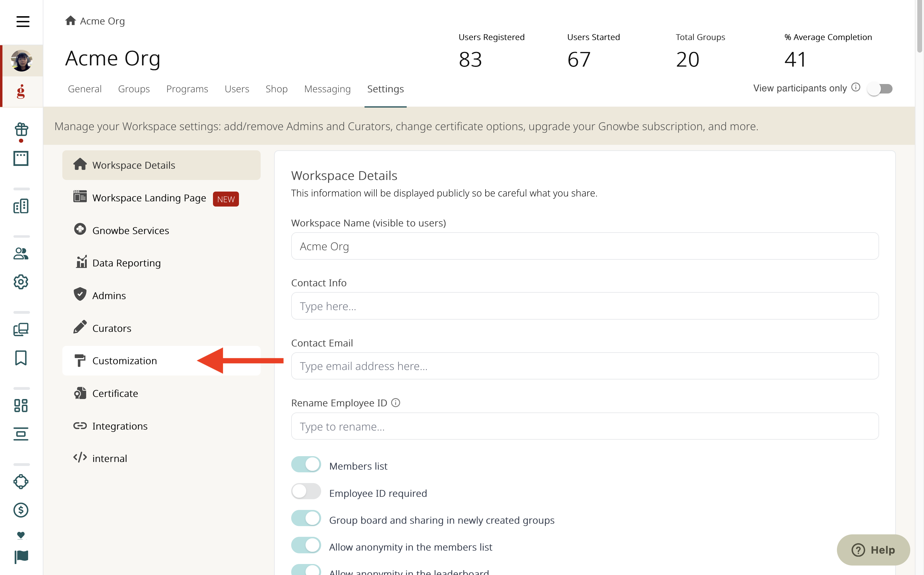Click the dollar sign icon in sidebar

tap(21, 510)
